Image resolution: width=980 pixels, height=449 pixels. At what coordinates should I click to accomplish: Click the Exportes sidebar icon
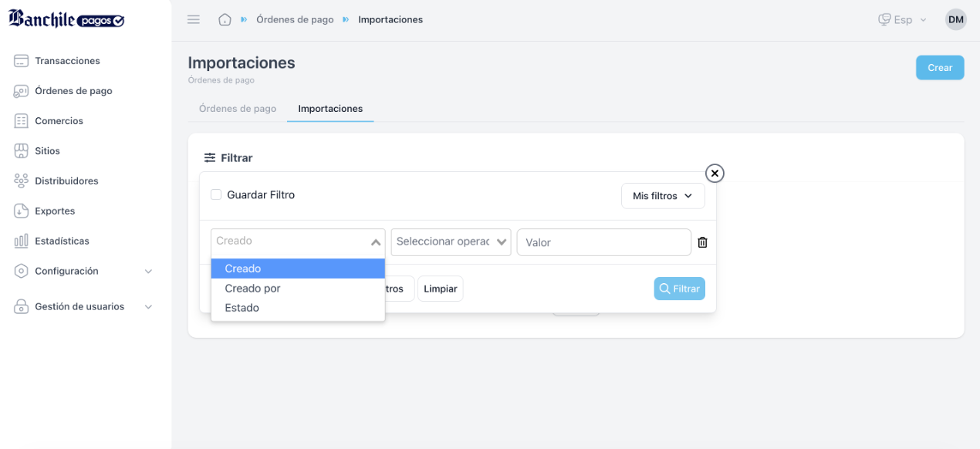[22, 211]
